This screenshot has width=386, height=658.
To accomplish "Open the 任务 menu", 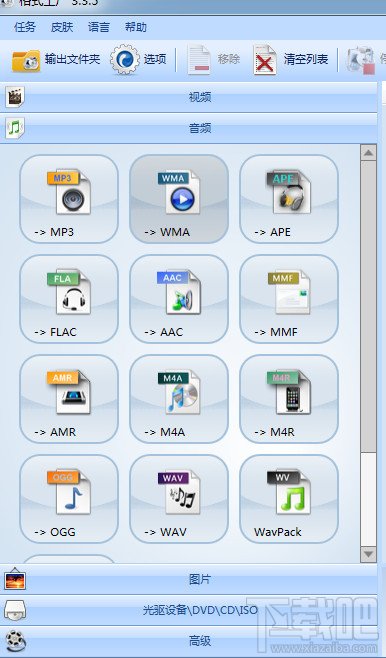I will [25, 27].
